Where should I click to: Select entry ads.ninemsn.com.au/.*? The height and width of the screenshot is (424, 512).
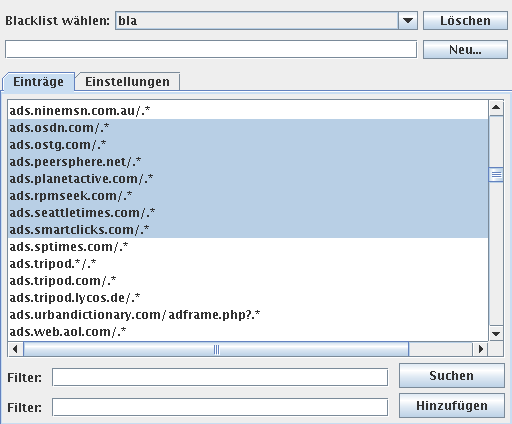[248, 110]
